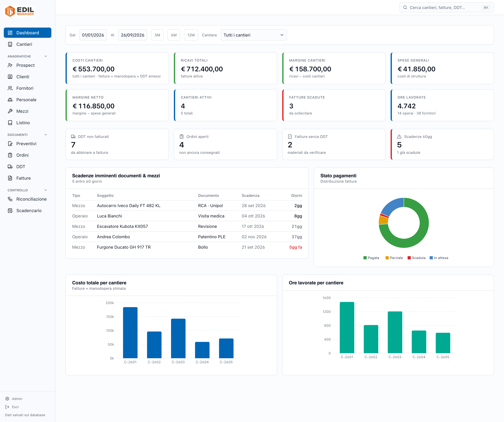Click the Listino book icon
504x422 pixels.
tap(10, 123)
